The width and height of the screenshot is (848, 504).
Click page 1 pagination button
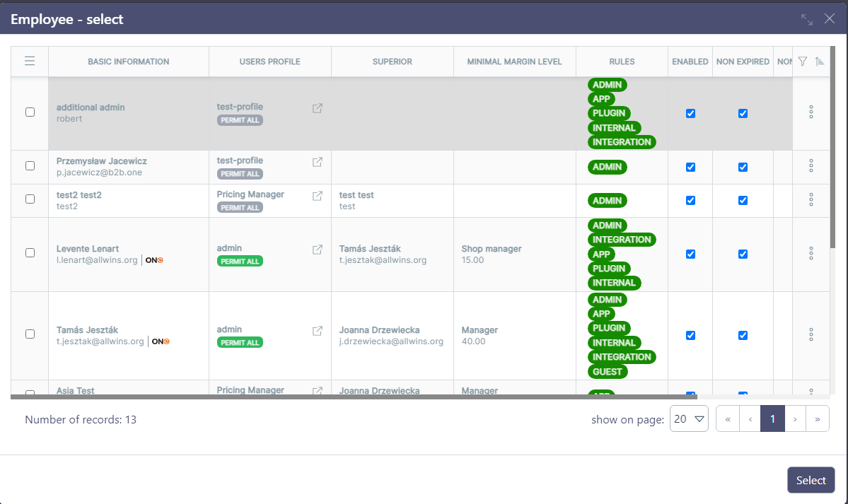point(772,419)
